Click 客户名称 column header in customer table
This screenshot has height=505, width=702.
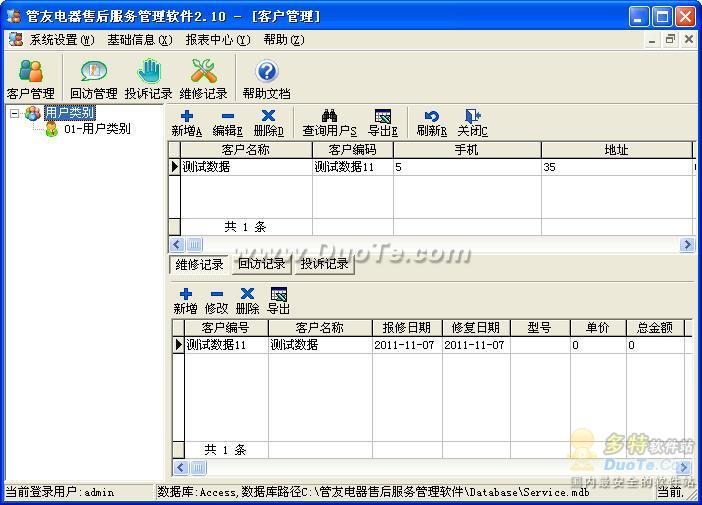(246, 150)
